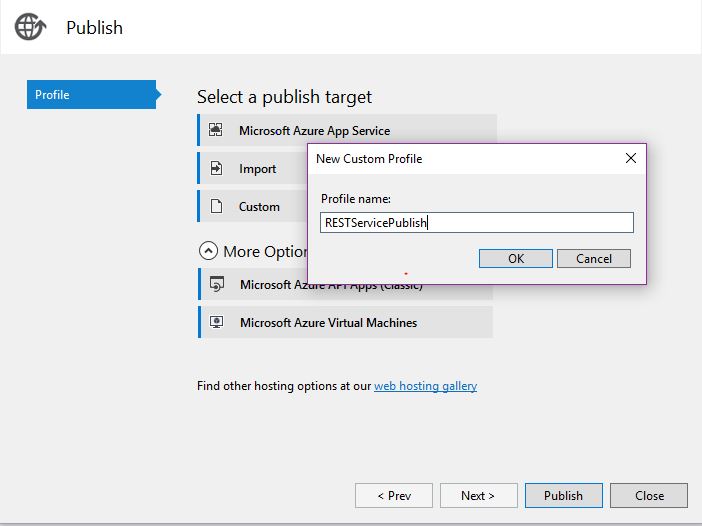Confirm profile name with OK
Viewport: 702px width, 526px height.
[x=515, y=258]
